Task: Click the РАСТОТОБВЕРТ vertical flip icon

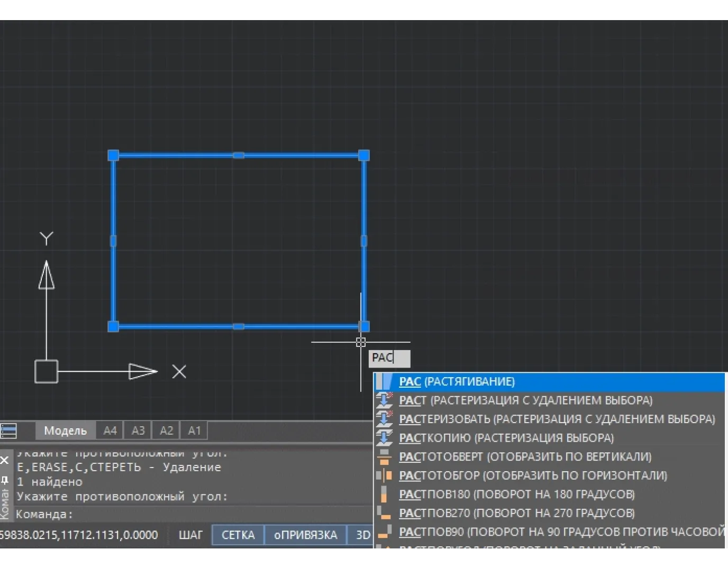Action: click(384, 456)
